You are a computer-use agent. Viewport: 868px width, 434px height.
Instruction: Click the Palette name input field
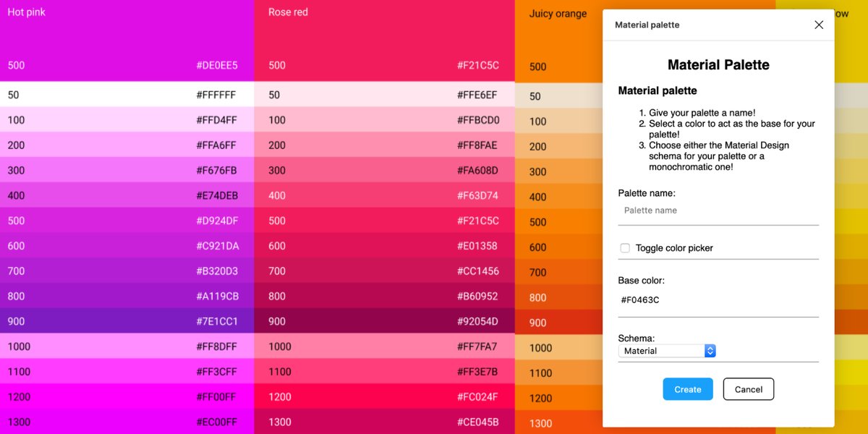pos(718,210)
